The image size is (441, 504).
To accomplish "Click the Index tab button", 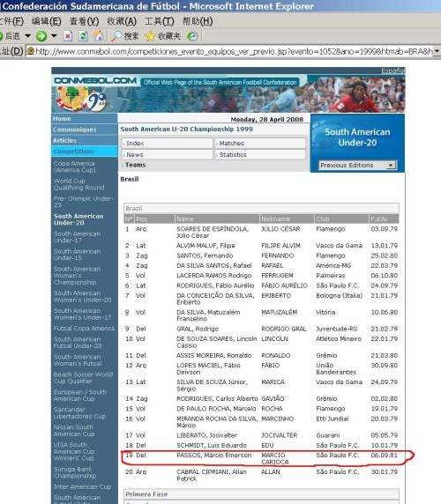I will pos(167,144).
